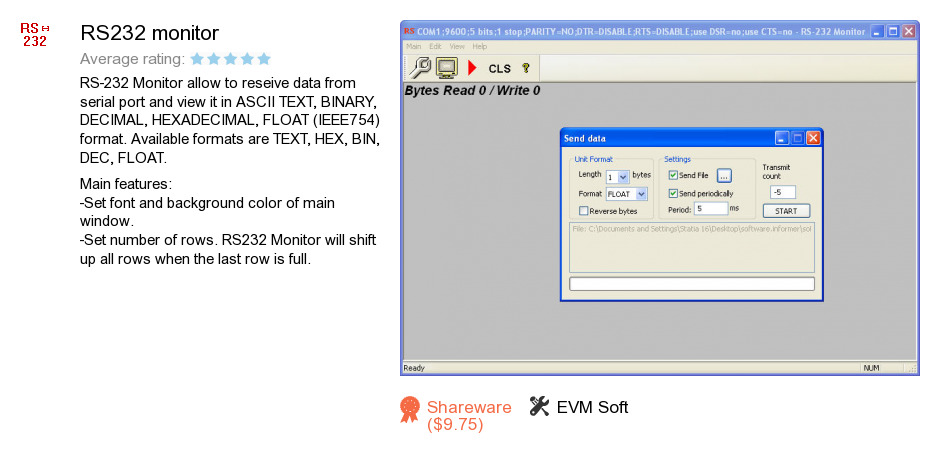Click the file path text area

691,248
